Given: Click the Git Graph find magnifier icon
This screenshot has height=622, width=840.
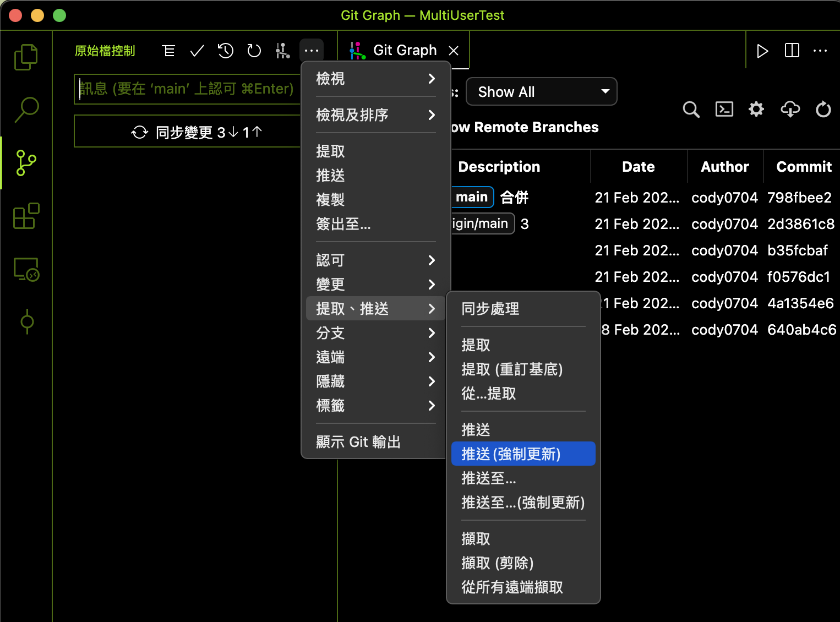Looking at the screenshot, I should click(x=691, y=110).
